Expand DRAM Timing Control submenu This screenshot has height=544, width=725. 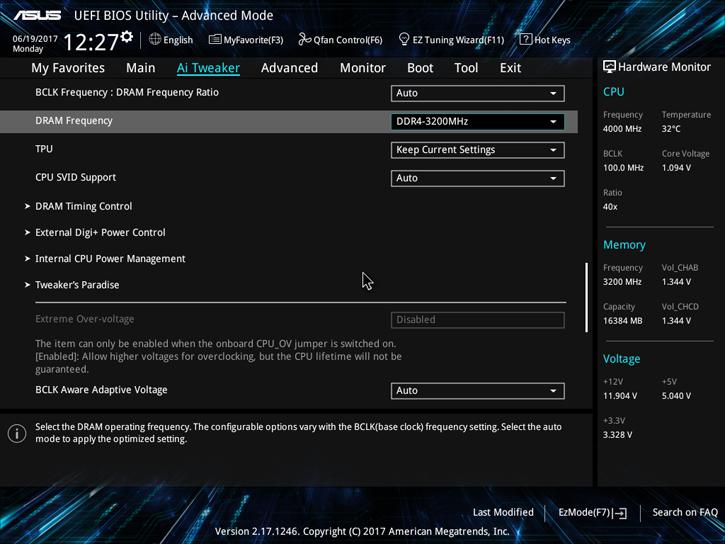(83, 206)
